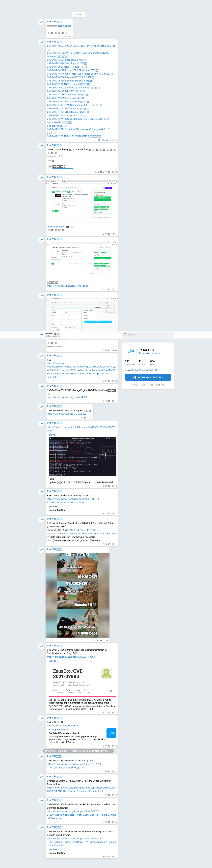Open the Kali terminal screenshot preview
This screenshot has height=868, width=212.
82,457
